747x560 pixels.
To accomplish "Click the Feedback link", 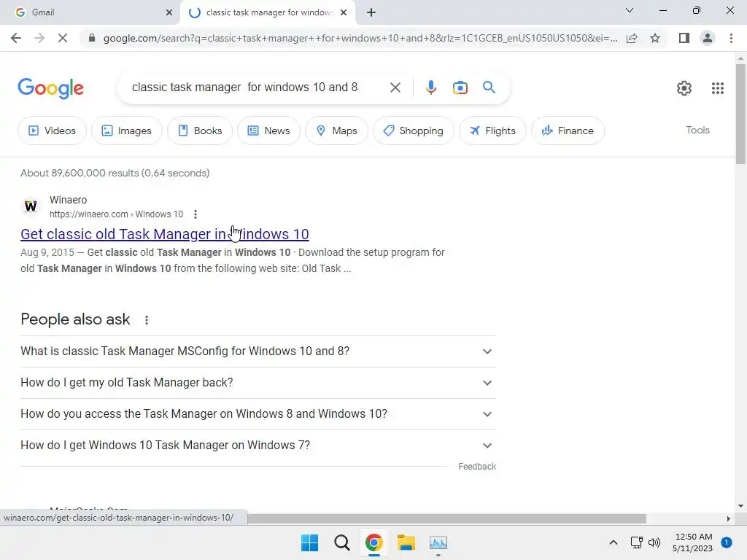I will (477, 467).
